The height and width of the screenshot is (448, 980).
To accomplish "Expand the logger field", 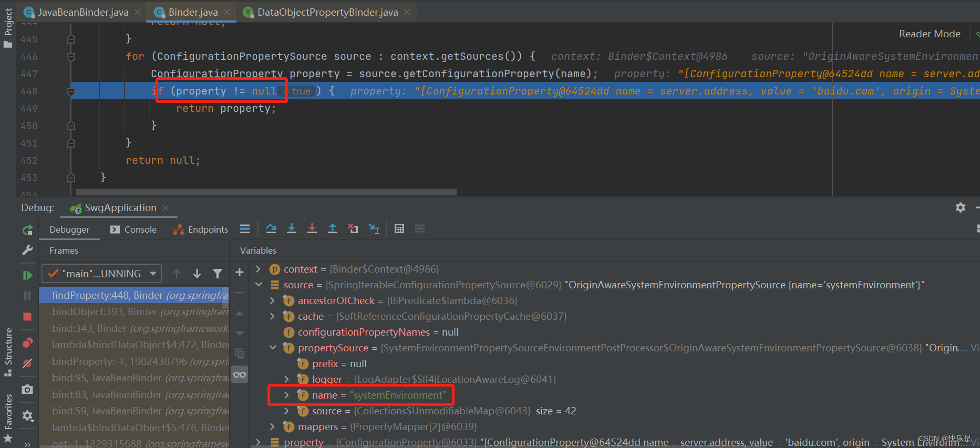I will [x=286, y=379].
